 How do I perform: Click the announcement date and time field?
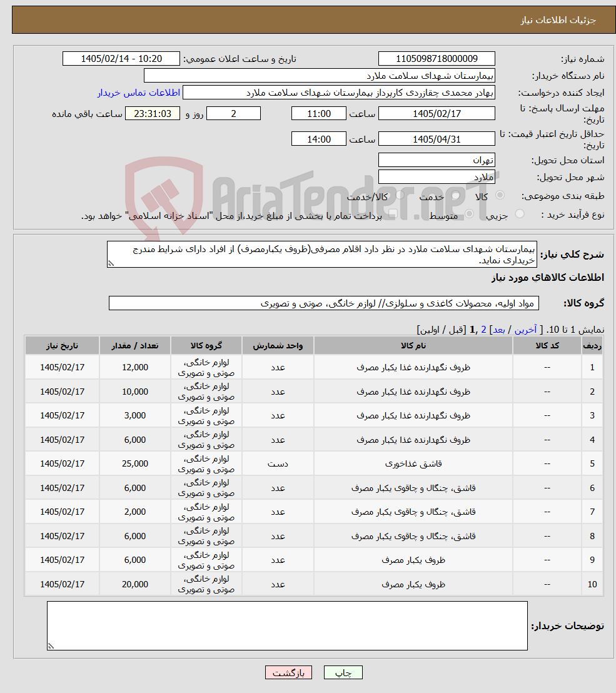pyautogui.click(x=121, y=59)
